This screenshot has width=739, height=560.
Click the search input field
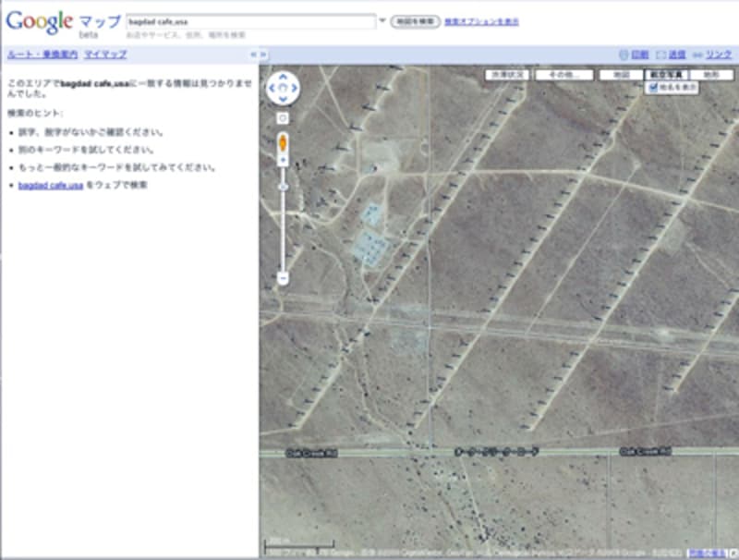(x=249, y=20)
